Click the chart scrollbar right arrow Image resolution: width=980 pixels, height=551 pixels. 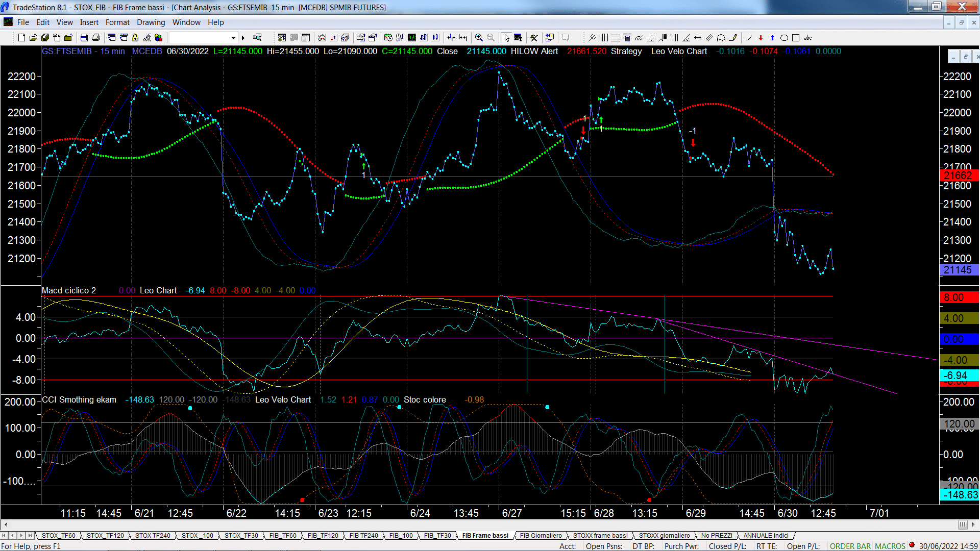click(x=974, y=524)
